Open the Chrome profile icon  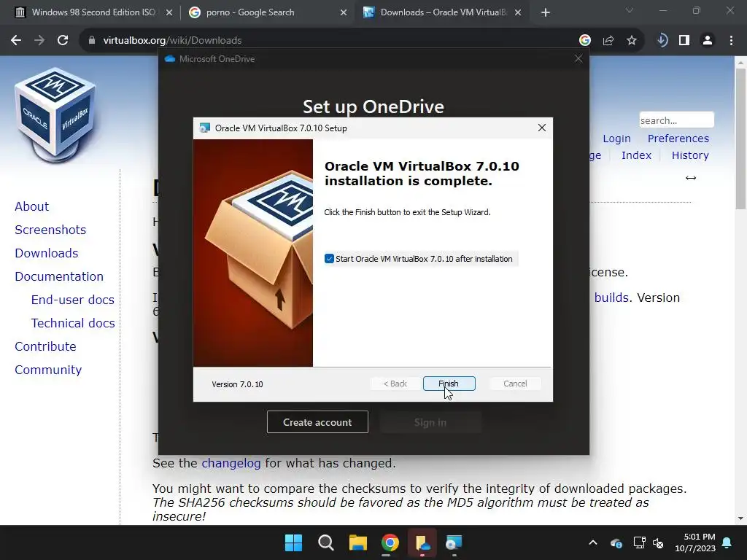[708, 41]
